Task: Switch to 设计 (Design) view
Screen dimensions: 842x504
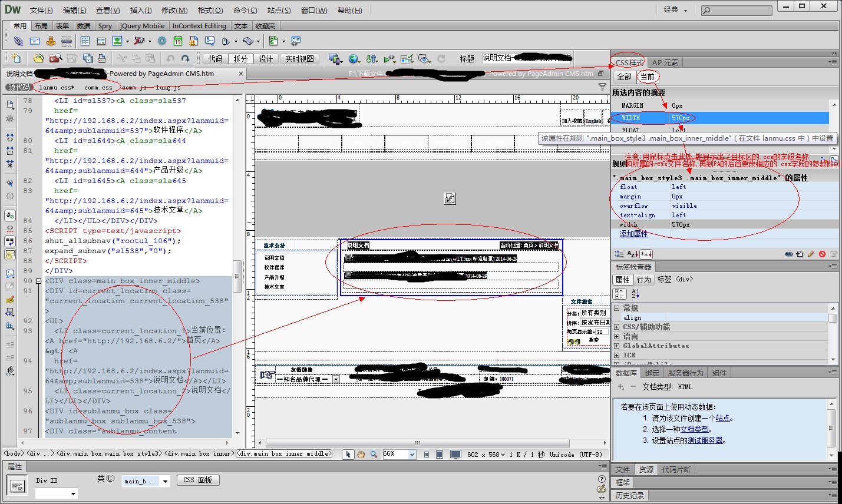Action: [266, 59]
